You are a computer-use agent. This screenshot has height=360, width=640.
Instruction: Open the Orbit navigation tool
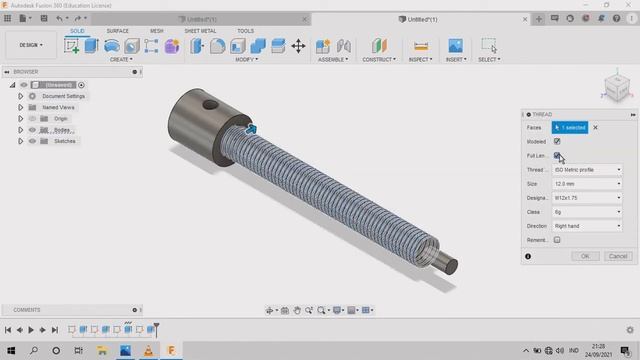[269, 311]
